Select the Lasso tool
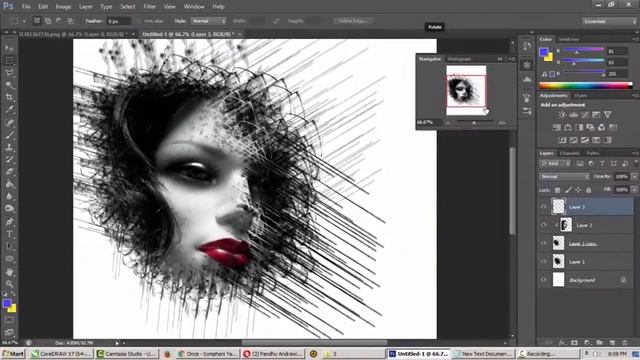 pyautogui.click(x=9, y=73)
